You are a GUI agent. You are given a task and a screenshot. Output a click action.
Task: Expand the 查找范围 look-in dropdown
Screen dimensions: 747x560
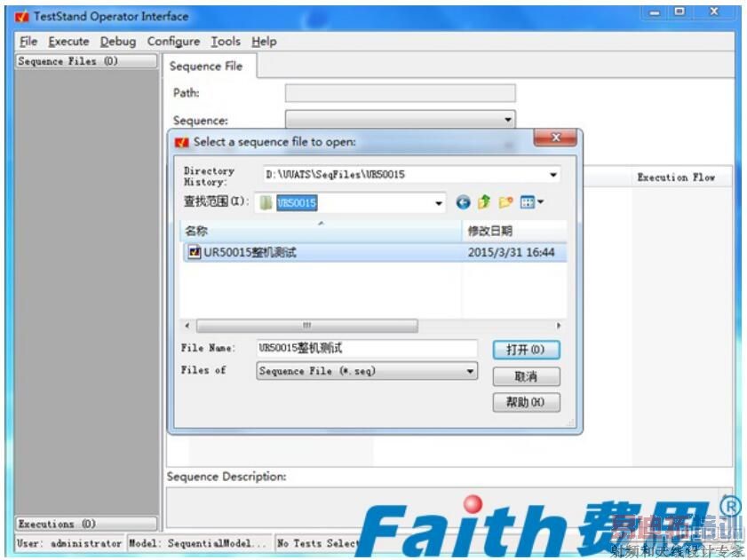(x=439, y=204)
